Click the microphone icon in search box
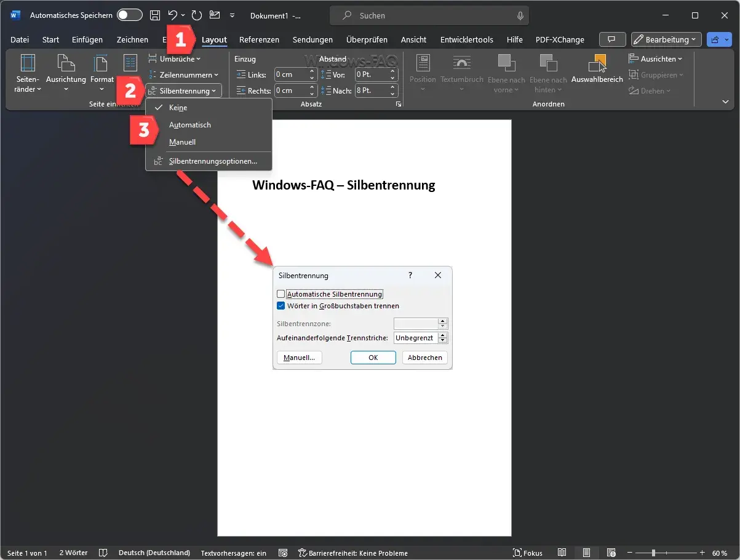 click(x=520, y=15)
